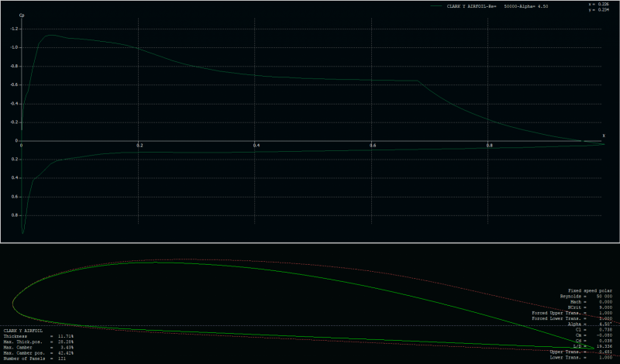Click the Cp axis label
This screenshot has height=364, width=620.
[22, 15]
